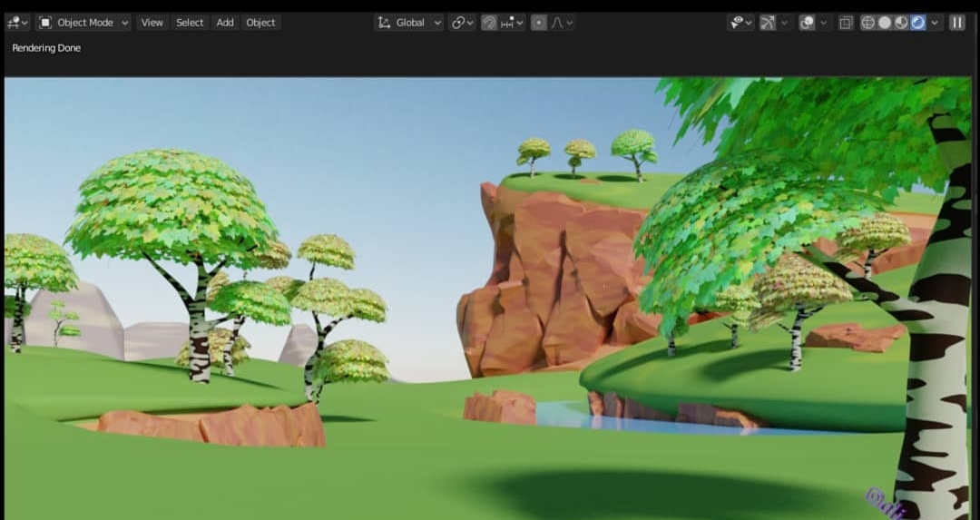Image resolution: width=980 pixels, height=520 pixels.
Task: Toggle viewport gizmos display
Action: (769, 23)
